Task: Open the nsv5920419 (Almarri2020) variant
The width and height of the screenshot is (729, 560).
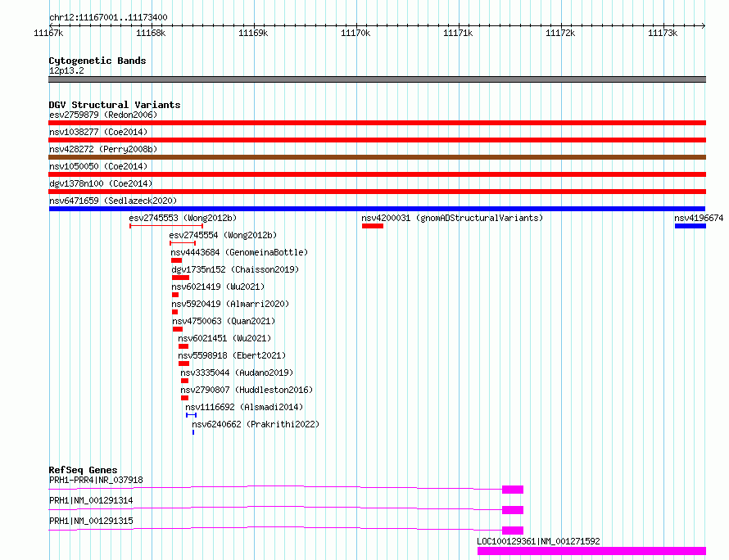Action: 230,304
